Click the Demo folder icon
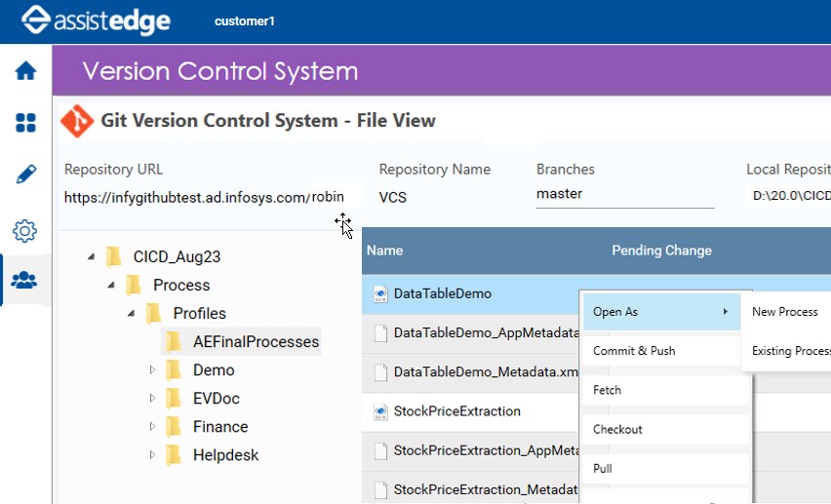The image size is (831, 504). 174,369
